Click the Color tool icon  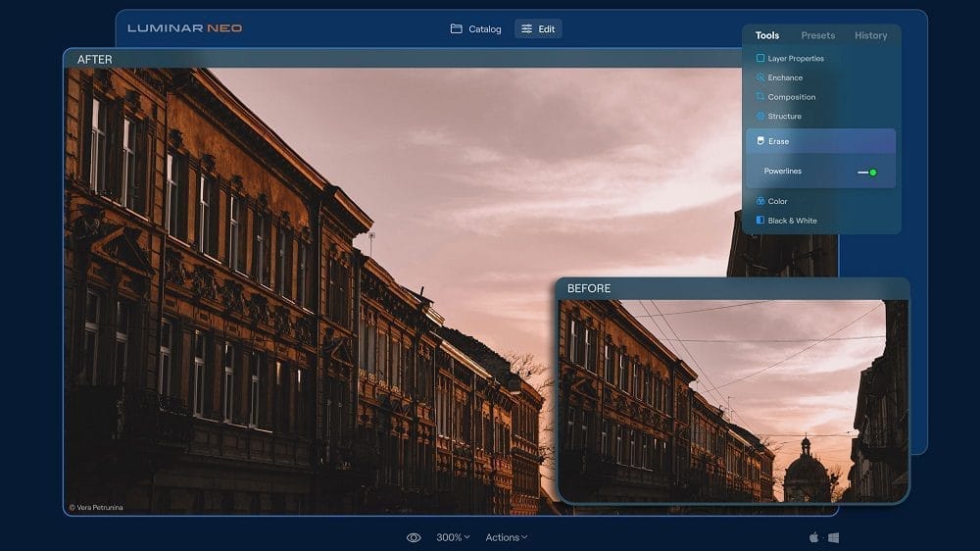coord(760,201)
